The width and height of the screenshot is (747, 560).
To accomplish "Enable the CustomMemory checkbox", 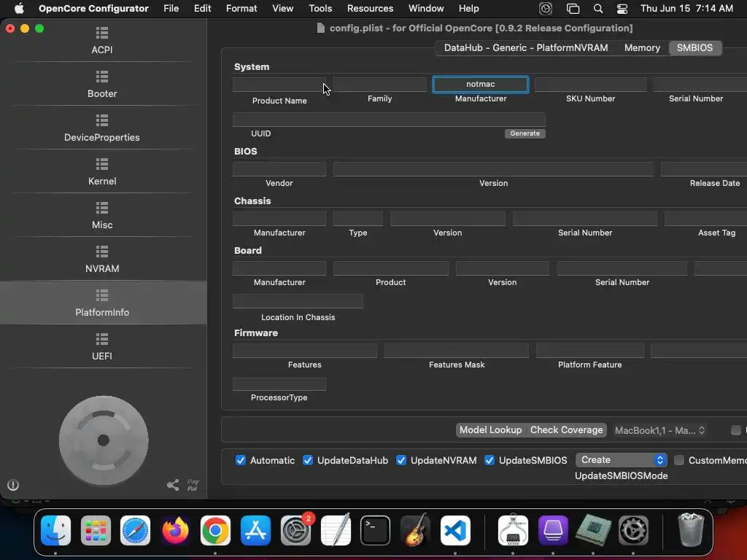I will tap(679, 460).
